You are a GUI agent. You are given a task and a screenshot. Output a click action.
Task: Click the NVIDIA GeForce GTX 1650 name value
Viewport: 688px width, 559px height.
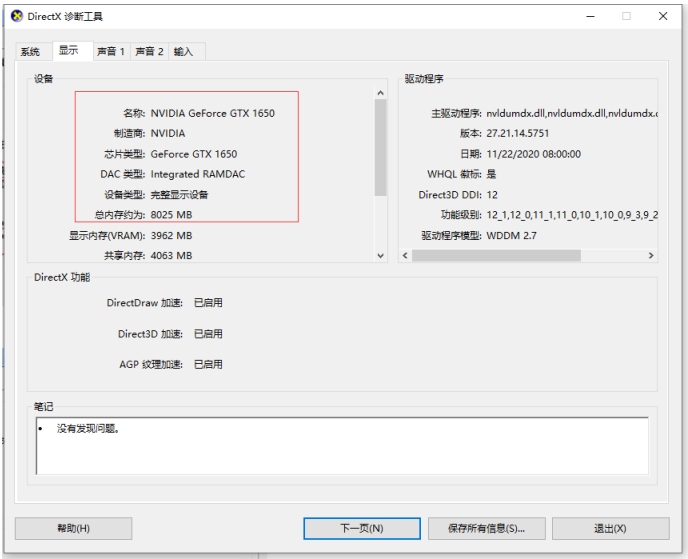pyautogui.click(x=212, y=113)
